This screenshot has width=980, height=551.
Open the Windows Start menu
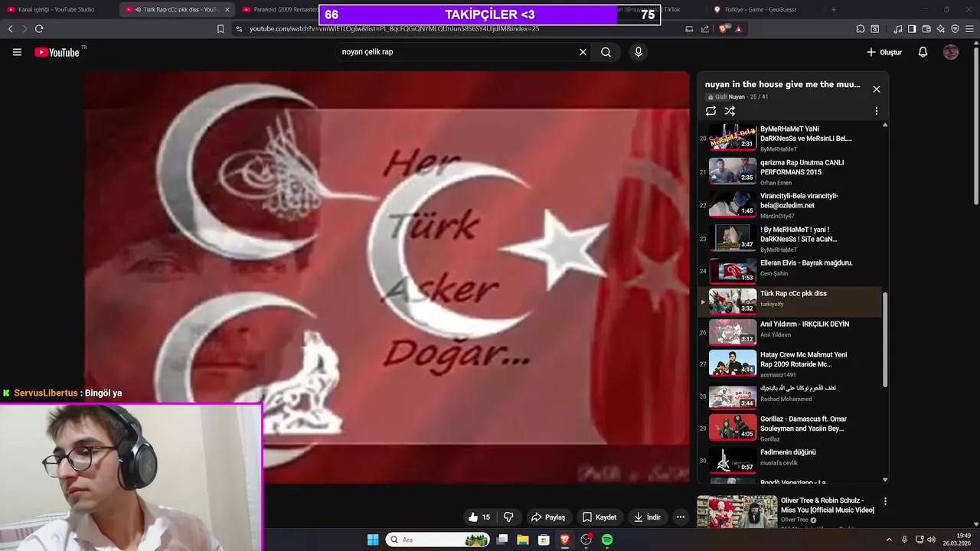click(373, 540)
